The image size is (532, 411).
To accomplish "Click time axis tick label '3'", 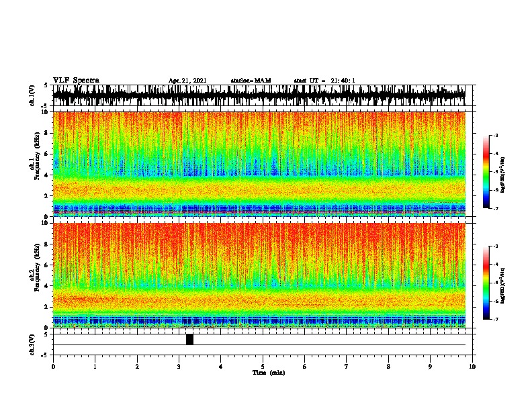I will [179, 367].
